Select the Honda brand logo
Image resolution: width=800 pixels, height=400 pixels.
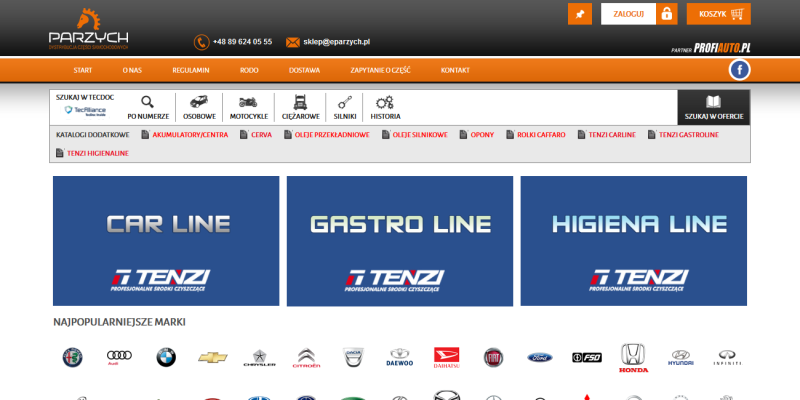pyautogui.click(x=633, y=357)
